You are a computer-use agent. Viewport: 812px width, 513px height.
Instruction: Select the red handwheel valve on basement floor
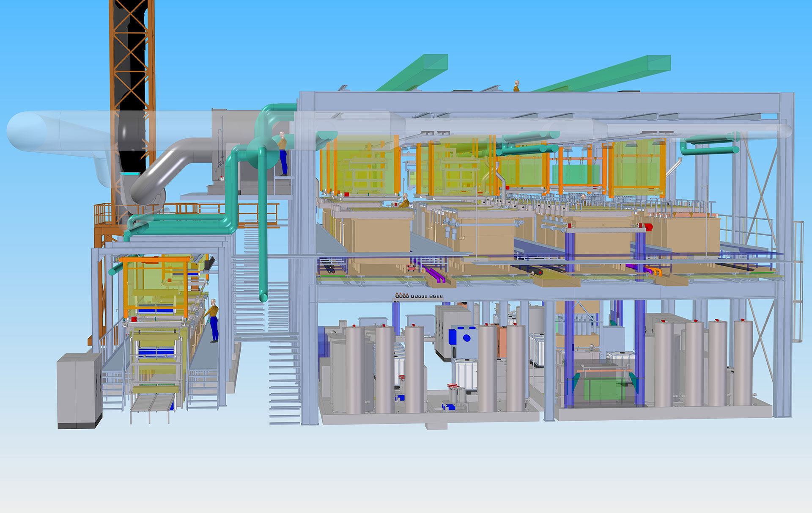453,386
